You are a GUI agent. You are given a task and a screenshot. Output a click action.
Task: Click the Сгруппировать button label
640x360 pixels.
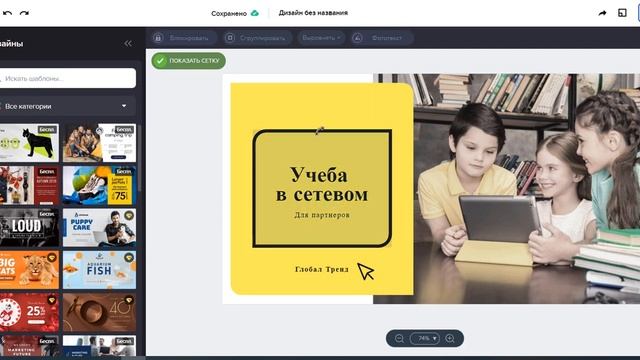click(262, 38)
